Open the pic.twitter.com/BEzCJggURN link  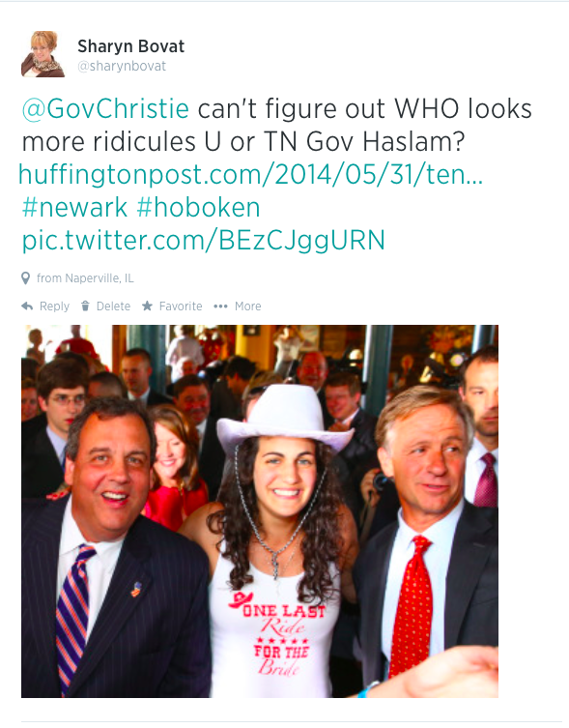coord(204,240)
